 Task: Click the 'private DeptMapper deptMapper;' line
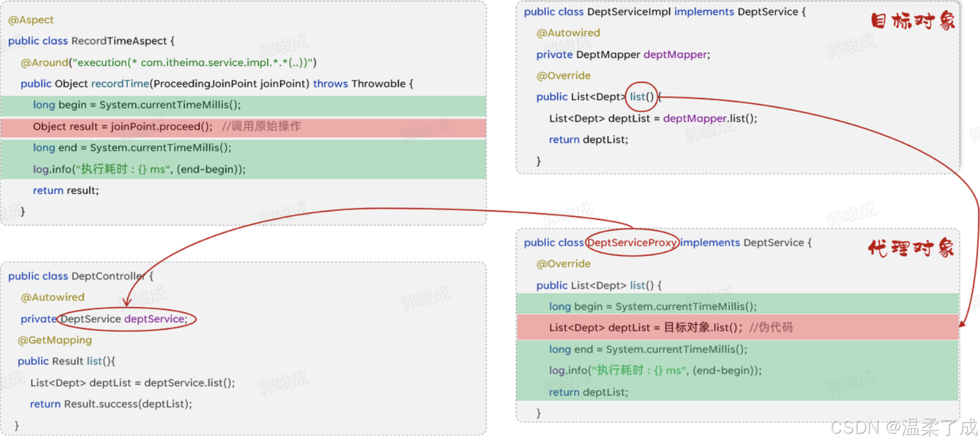(623, 55)
